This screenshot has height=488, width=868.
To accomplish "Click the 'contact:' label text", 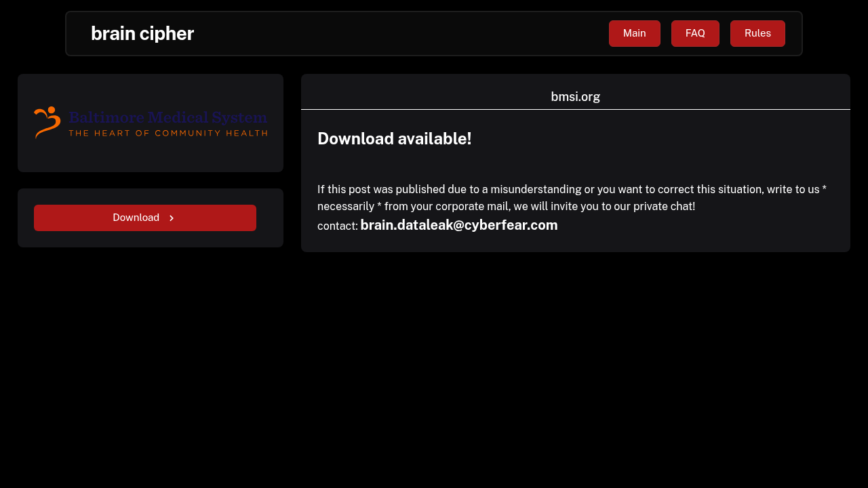I will [x=337, y=226].
